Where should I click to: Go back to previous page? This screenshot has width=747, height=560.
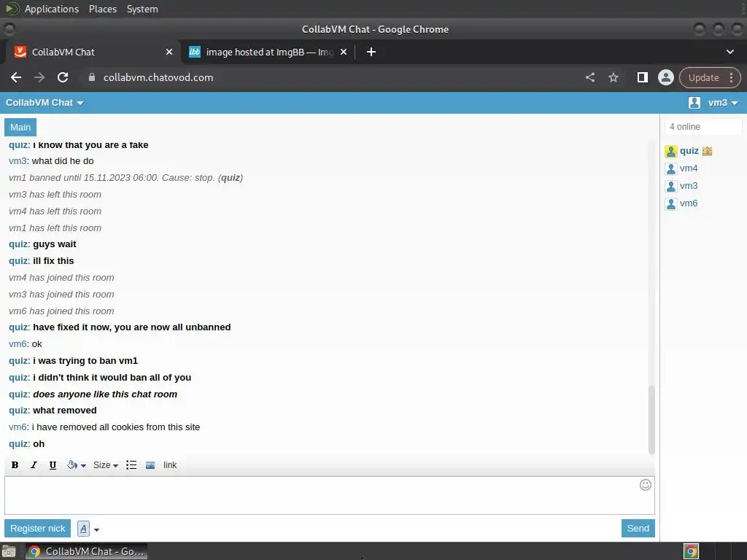tap(16, 77)
